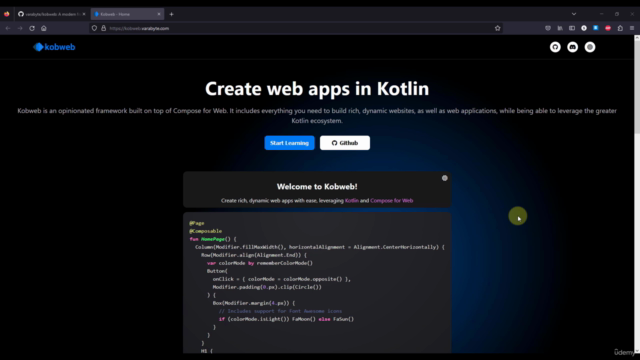Follow the Kotlin link in the welcome card
This screenshot has height=360, width=640.
(x=351, y=200)
